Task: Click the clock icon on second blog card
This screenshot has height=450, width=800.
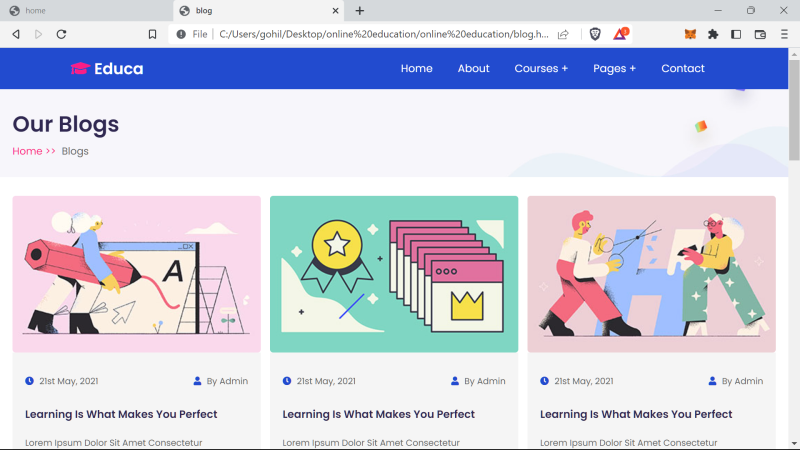Action: pyautogui.click(x=287, y=381)
